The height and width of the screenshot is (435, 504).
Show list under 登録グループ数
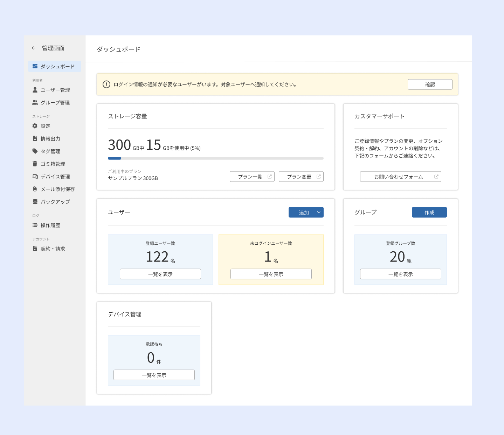click(x=401, y=274)
